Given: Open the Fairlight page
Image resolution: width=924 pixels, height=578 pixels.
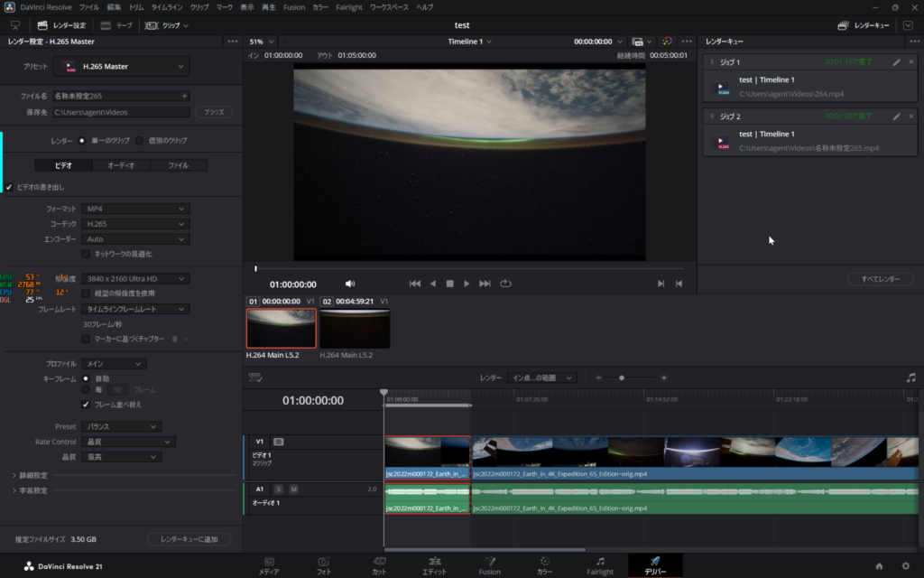Looking at the screenshot, I should (x=600, y=565).
